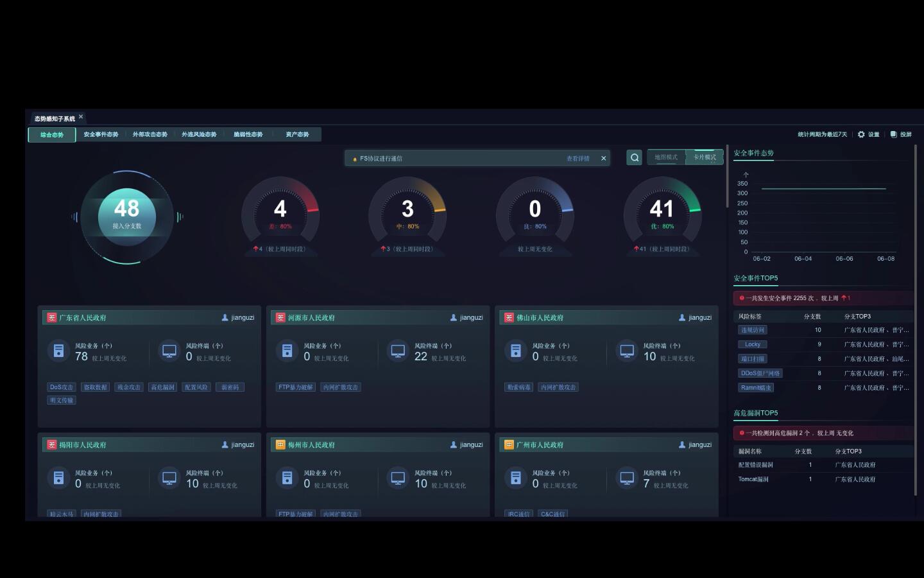Screen dimensions: 924x578
Task: Click the search magnifier icon
Action: [x=634, y=157]
